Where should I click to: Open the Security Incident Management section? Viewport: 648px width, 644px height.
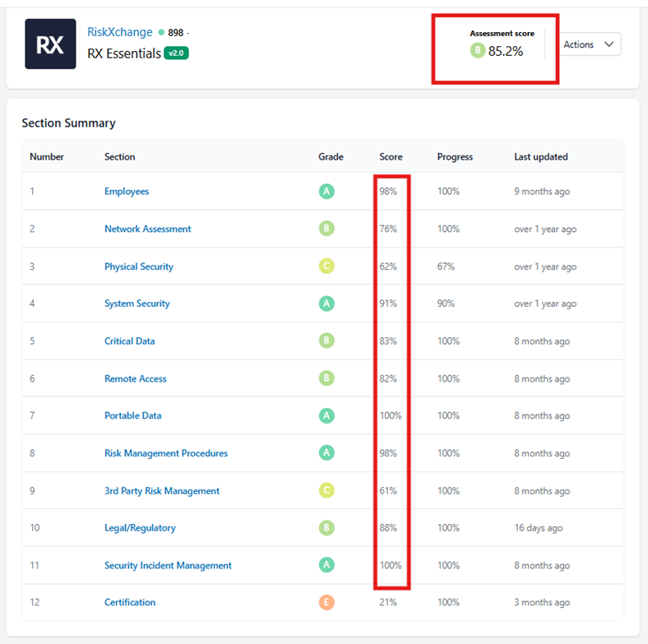pos(168,565)
